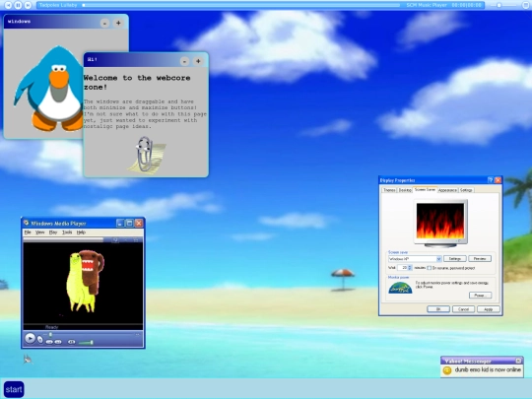The height and width of the screenshot is (399, 532).
Task: Open Settings tab in Display Properties
Action: tap(466, 190)
